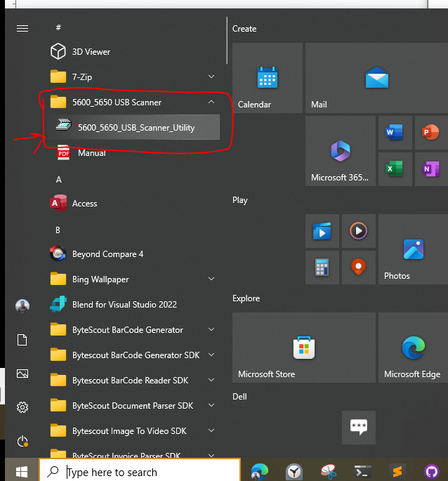
Task: Open the Calculator tile
Action: click(322, 268)
